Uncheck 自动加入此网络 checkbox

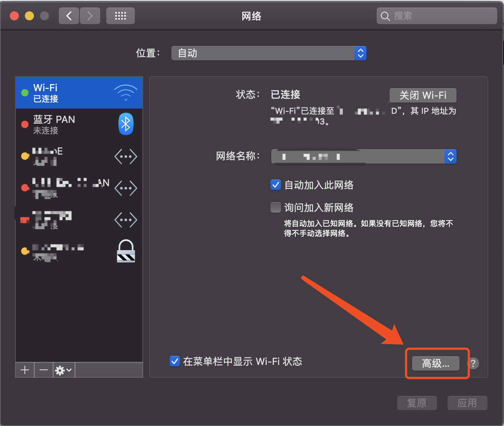[276, 185]
